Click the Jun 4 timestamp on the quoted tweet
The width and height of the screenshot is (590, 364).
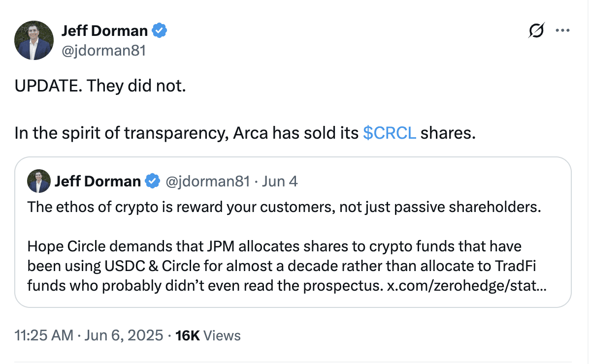(x=280, y=181)
